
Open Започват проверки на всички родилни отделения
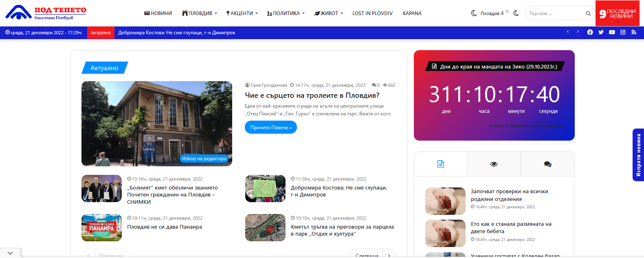tap(509, 195)
